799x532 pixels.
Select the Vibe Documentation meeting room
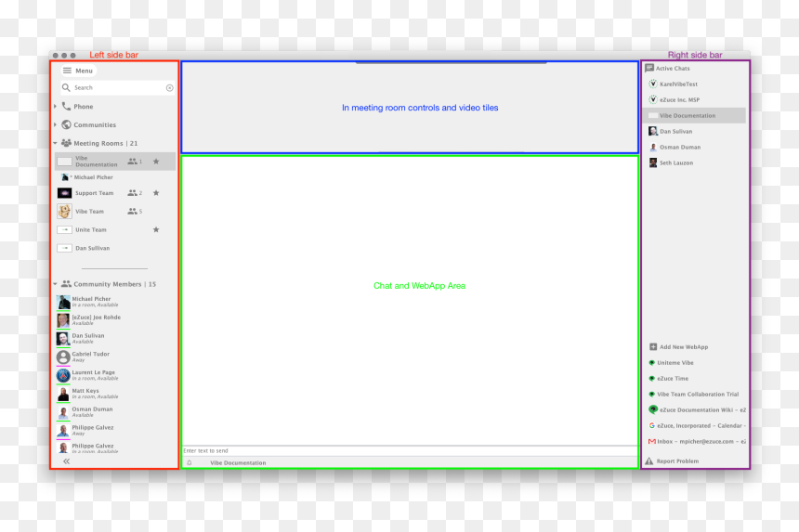tap(115, 162)
